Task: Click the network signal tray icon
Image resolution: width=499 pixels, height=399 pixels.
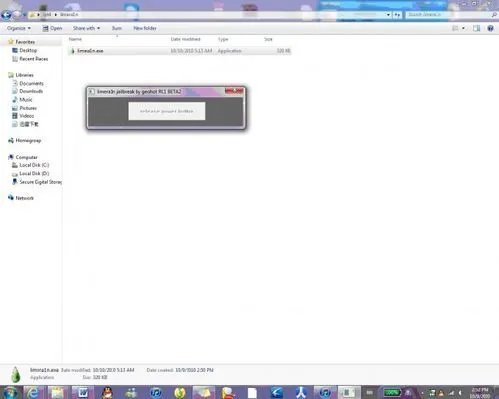Action: [452, 393]
